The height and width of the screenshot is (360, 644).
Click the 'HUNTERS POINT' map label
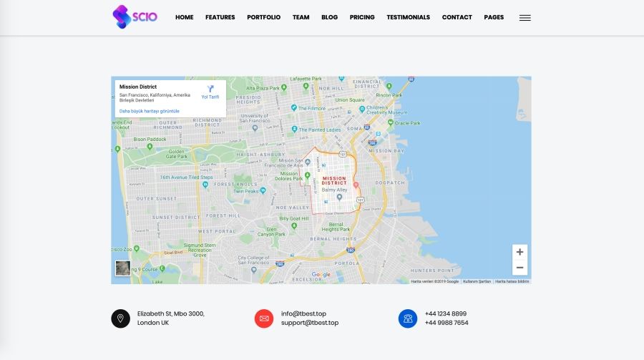(x=432, y=271)
